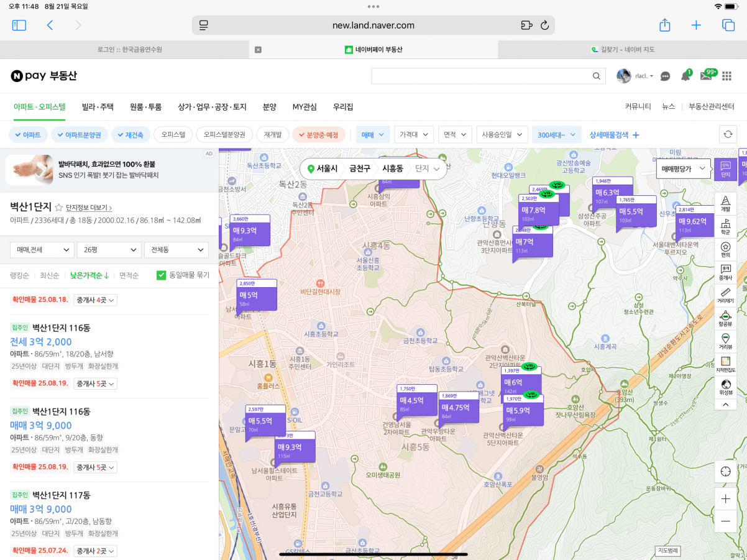747x560 pixels.
Task: Add 벽산1단지 to favorites with the star
Action: pyautogui.click(x=59, y=208)
